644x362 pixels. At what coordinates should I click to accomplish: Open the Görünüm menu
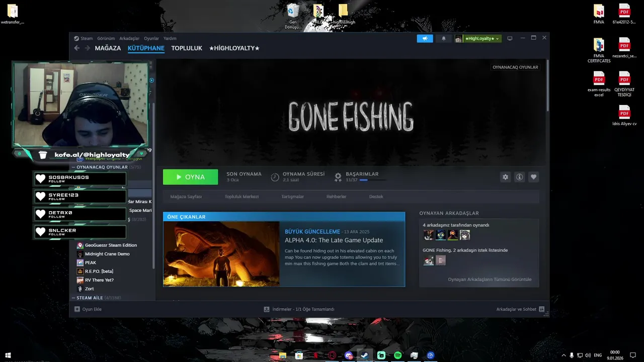(x=106, y=38)
